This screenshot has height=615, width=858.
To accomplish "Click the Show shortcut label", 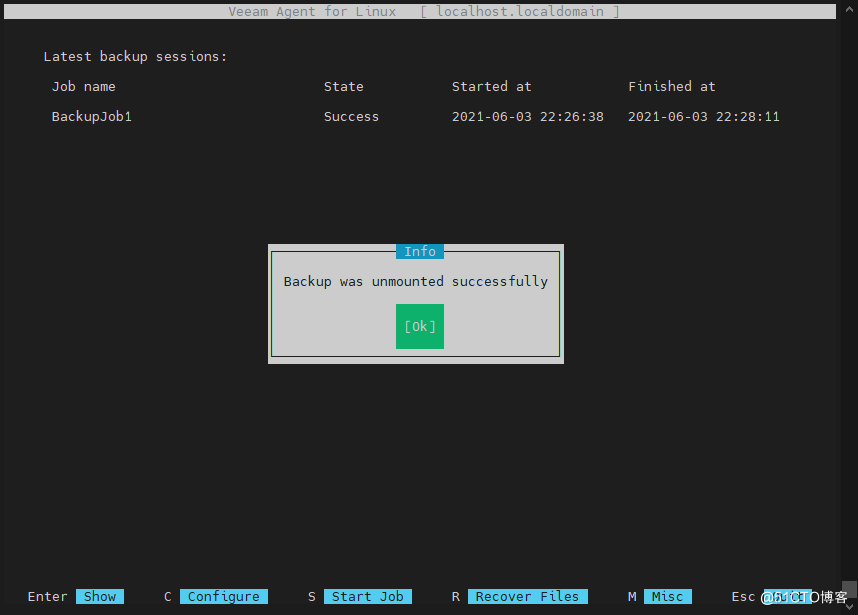I will tap(100, 596).
